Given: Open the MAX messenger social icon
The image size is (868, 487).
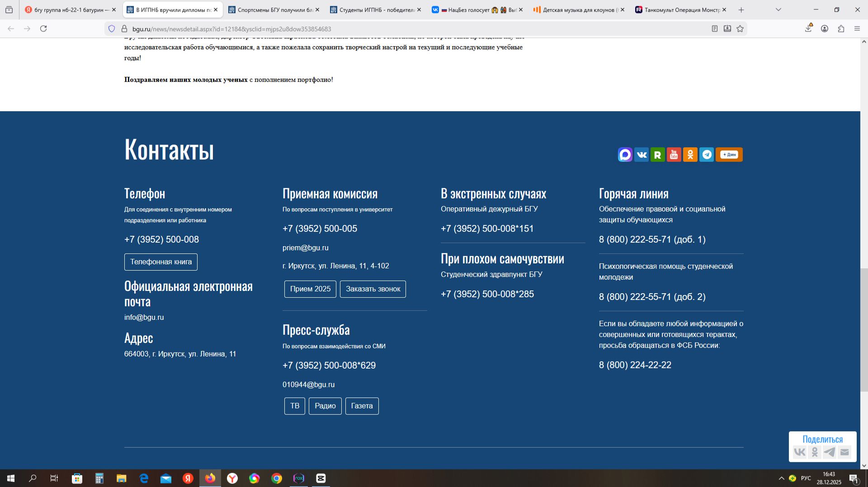Looking at the screenshot, I should (625, 155).
